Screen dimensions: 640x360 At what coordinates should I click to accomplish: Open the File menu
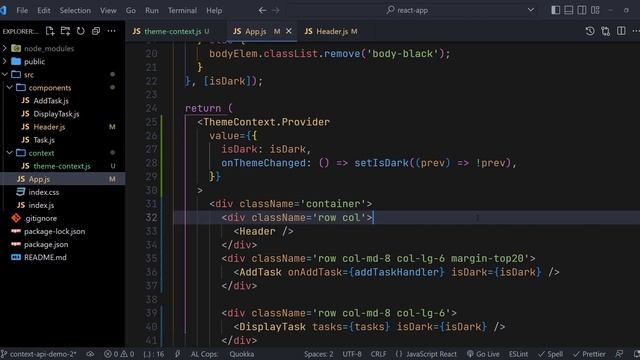point(22,10)
